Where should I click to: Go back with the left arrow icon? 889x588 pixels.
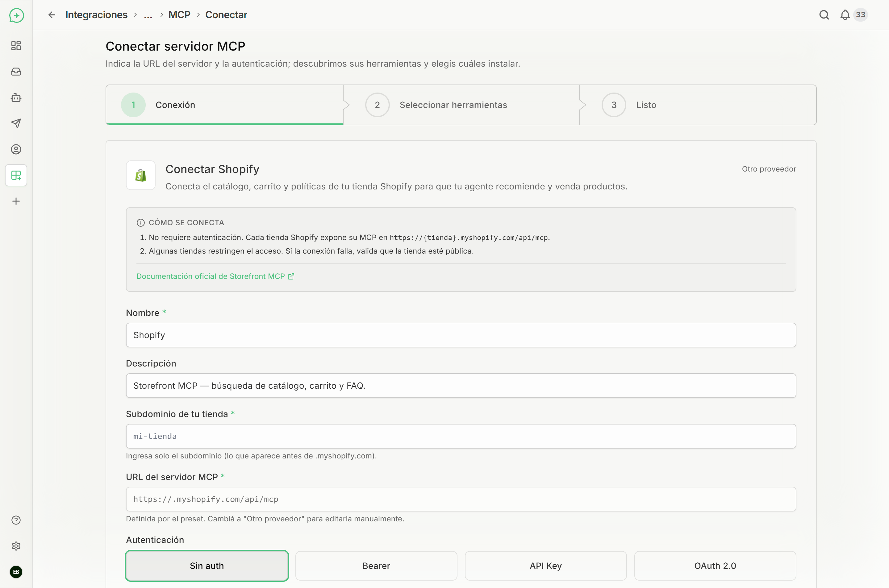[52, 14]
